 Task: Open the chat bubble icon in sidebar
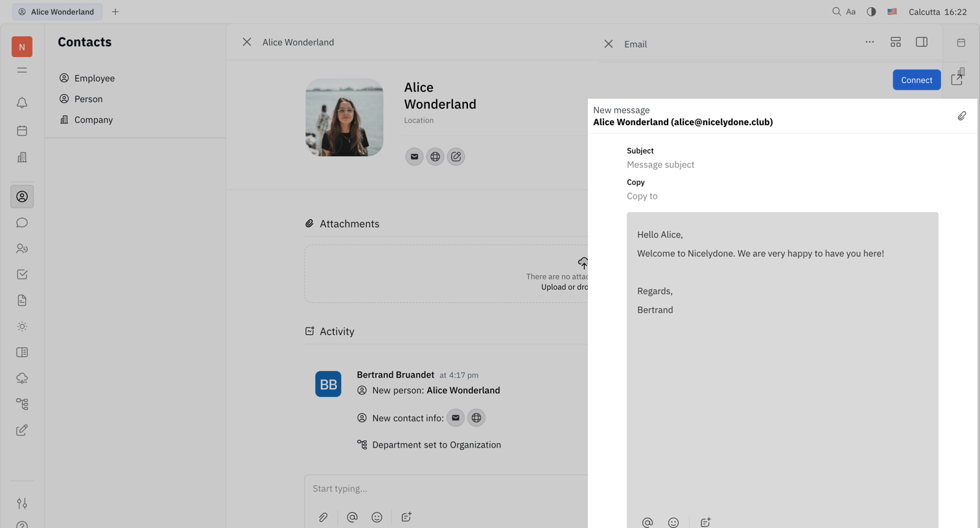pos(22,222)
